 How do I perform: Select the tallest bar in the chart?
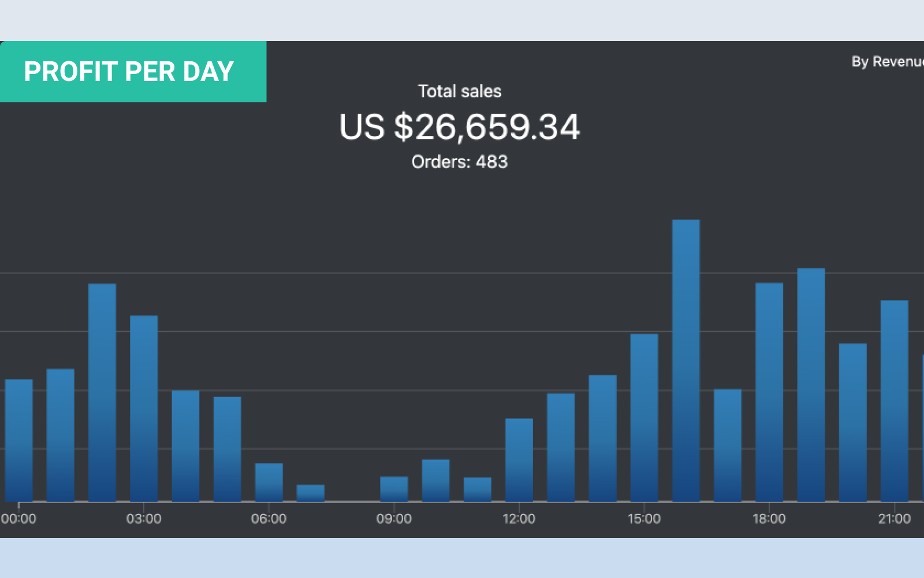[685, 358]
